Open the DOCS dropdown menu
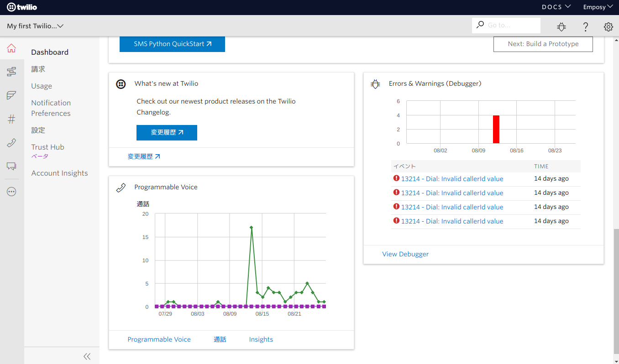The height and width of the screenshot is (364, 619). 556,7
